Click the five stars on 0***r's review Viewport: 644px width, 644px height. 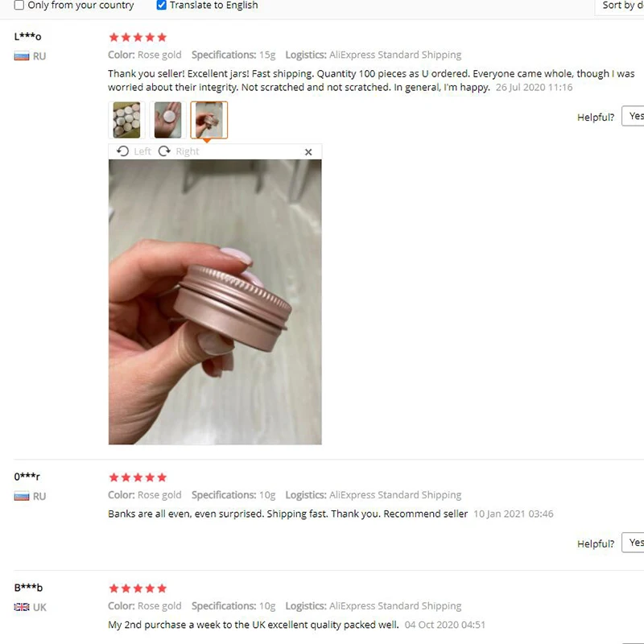tap(138, 477)
